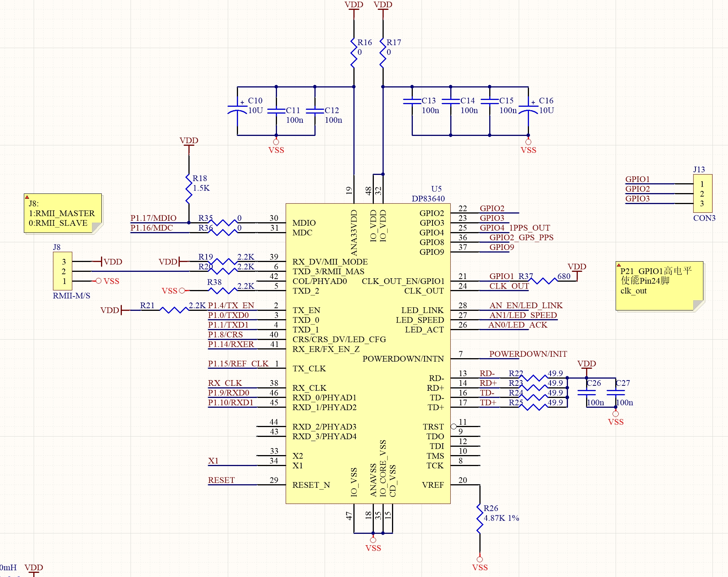This screenshot has width=728, height=577.
Task: Click net label AN1/LED_SPEED
Action: (523, 315)
